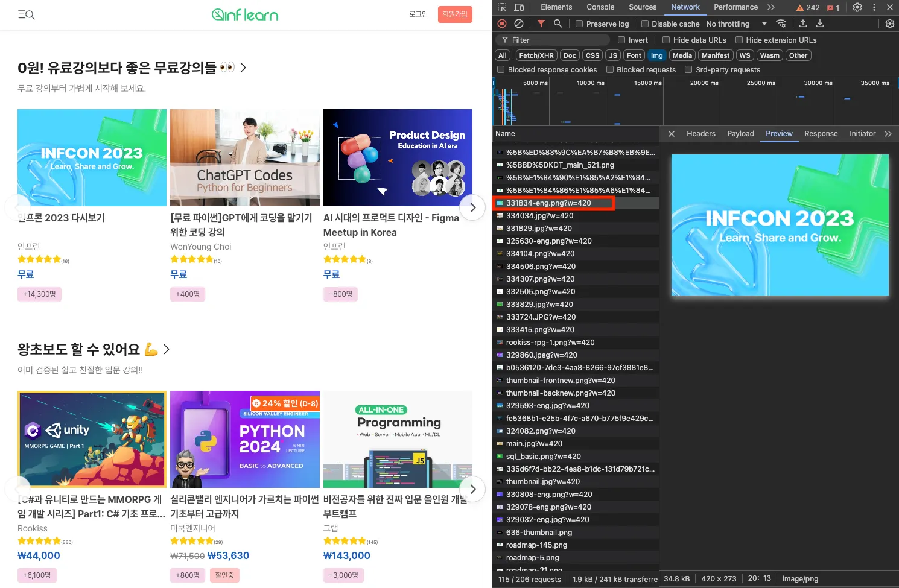Check Blocked requests
Image resolution: width=899 pixels, height=588 pixels.
610,70
